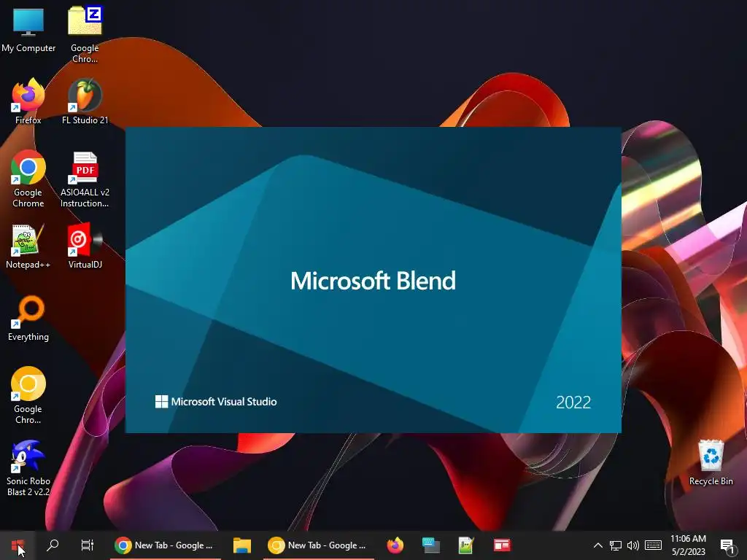Launch Firefox from the desktop shortcut
The image size is (747, 560).
28,102
